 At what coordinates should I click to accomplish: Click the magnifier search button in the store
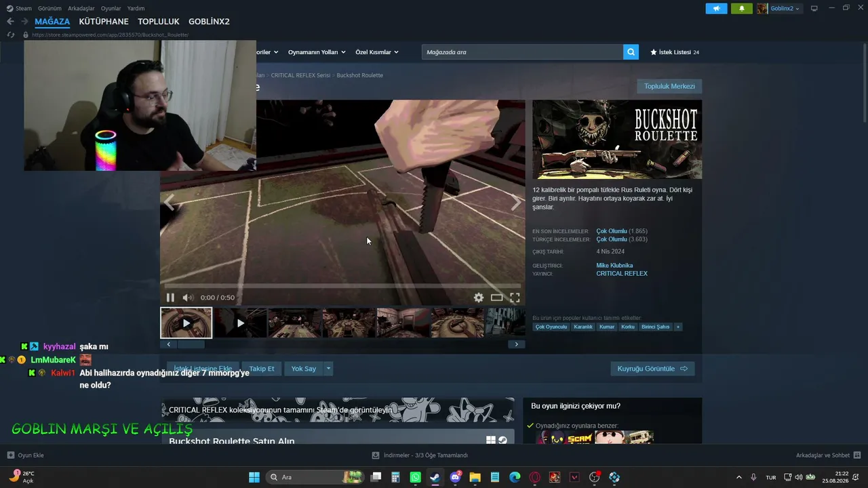[631, 52]
